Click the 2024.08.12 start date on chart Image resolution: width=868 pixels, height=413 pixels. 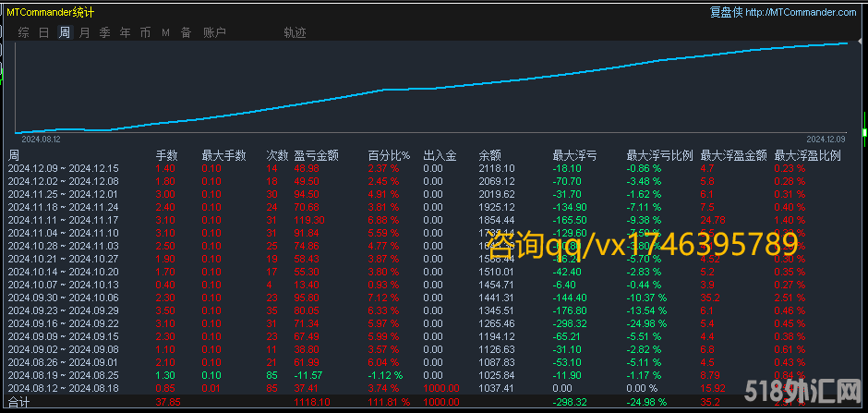tap(41, 139)
